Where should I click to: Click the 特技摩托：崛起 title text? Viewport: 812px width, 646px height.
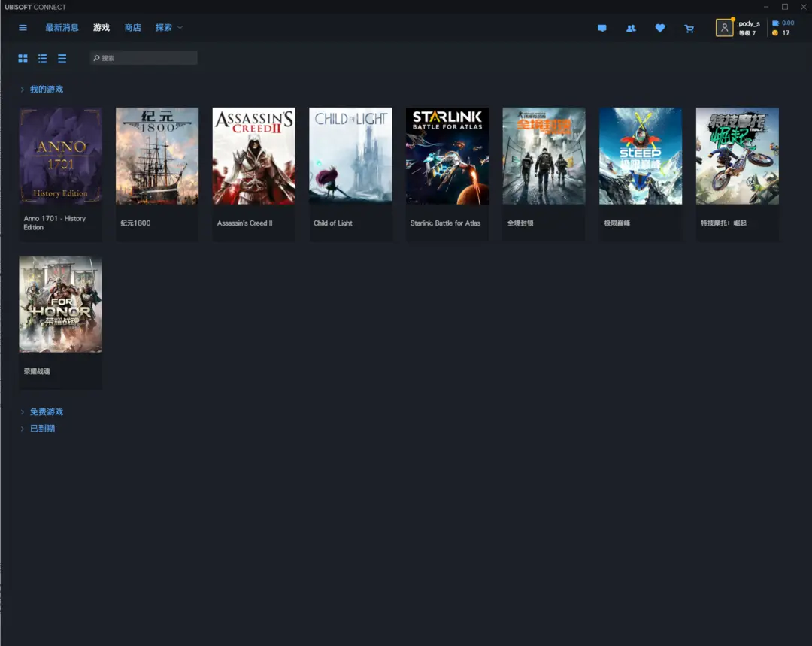pyautogui.click(x=723, y=223)
